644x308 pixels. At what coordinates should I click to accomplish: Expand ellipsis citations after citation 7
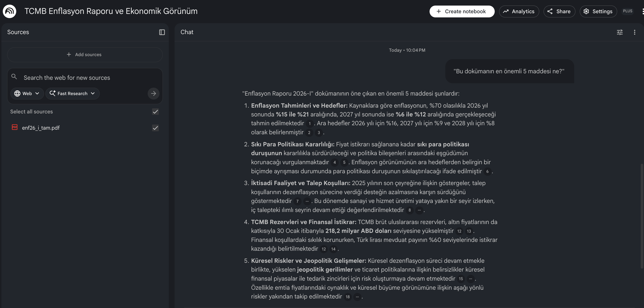pos(307,201)
